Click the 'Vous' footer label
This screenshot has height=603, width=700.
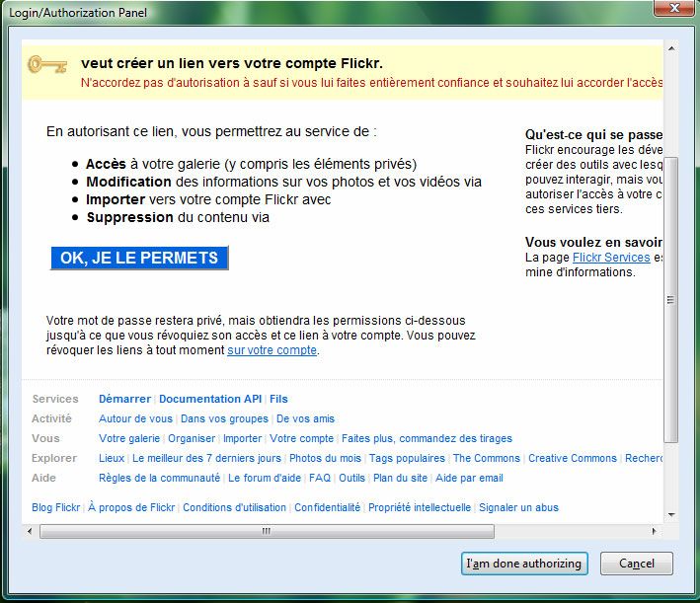(x=45, y=438)
